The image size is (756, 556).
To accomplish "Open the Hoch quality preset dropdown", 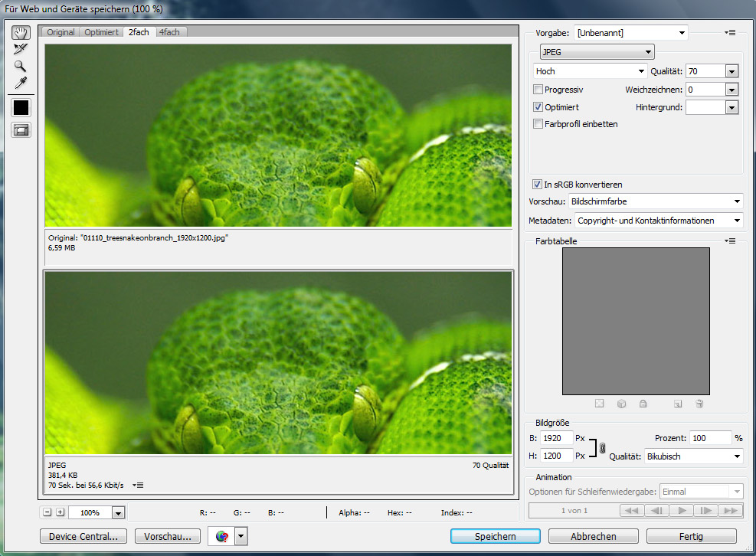I will (590, 71).
